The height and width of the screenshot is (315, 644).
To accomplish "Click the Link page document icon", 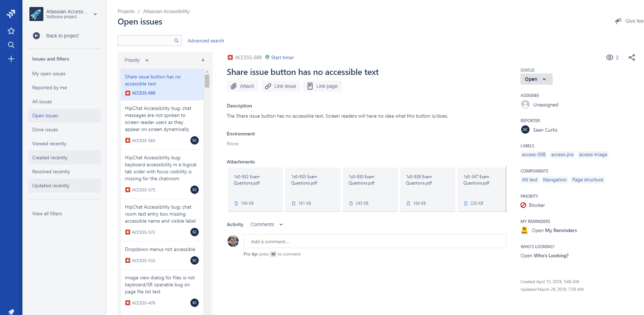I will pos(310,86).
